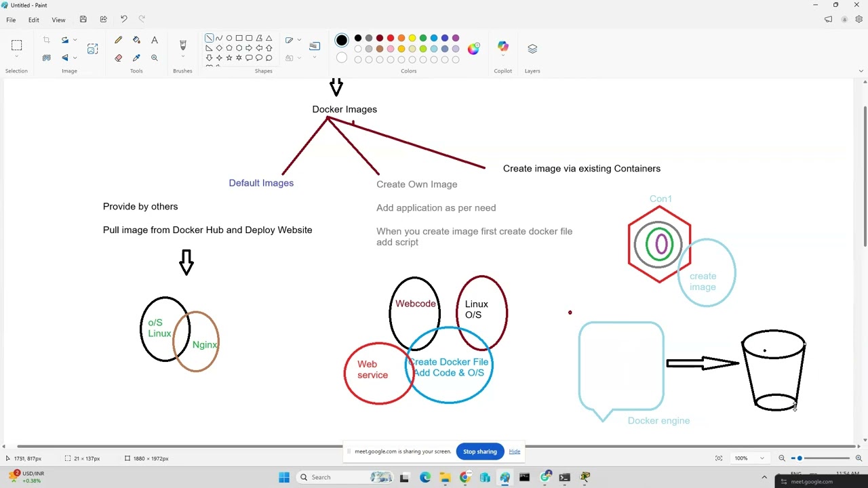Image resolution: width=868 pixels, height=488 pixels.
Task: Click zoom in magnifier in status bar
Action: pyautogui.click(x=859, y=458)
